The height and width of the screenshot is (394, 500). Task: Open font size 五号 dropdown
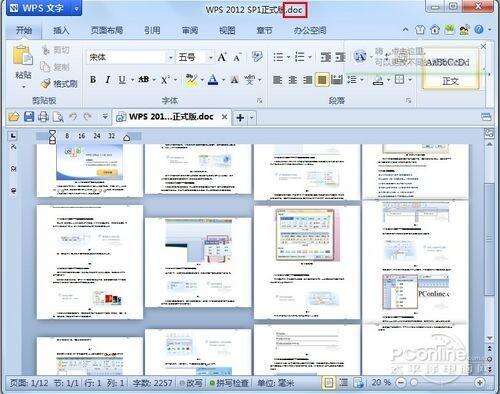coord(210,58)
